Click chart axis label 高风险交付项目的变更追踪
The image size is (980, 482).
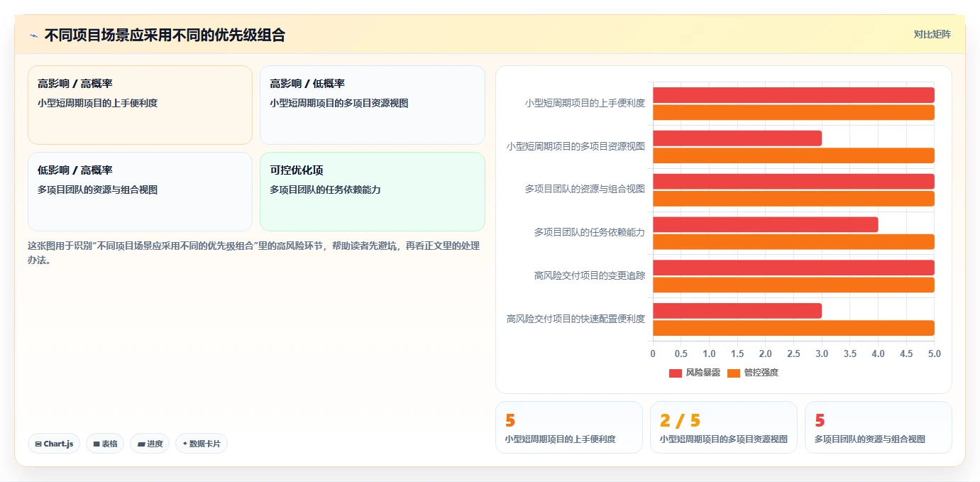point(590,275)
